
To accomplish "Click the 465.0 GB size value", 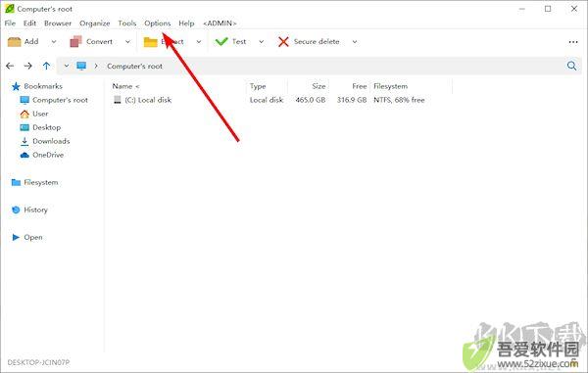I will point(310,100).
